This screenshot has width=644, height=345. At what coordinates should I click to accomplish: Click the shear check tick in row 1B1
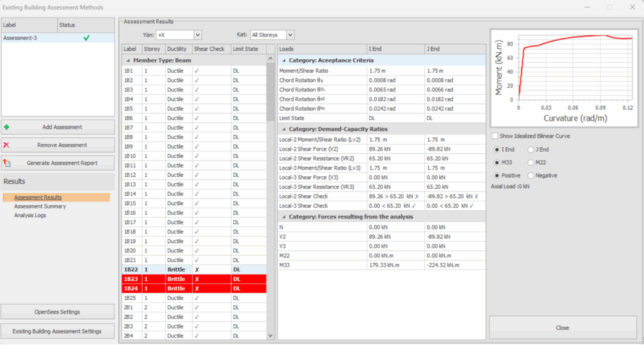click(197, 71)
